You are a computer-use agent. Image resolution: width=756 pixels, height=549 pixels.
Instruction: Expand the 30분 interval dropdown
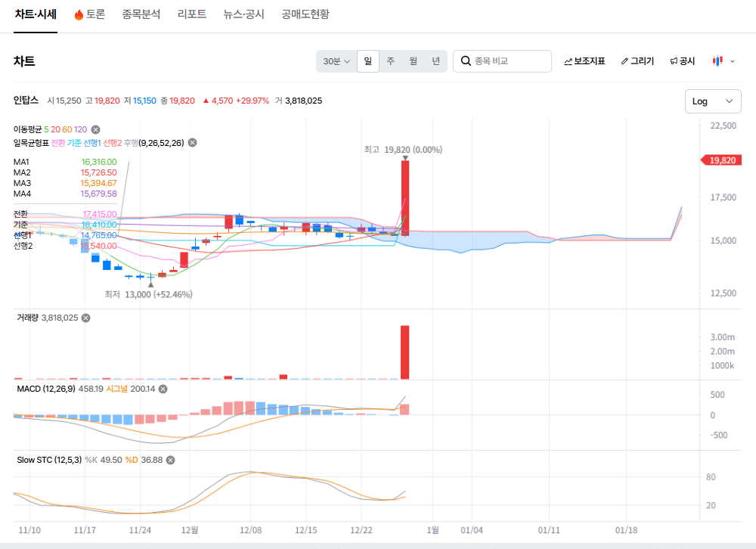(x=336, y=61)
